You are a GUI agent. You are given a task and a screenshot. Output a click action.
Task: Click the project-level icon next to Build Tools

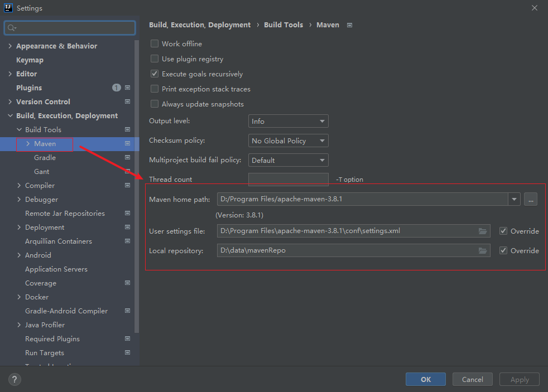[128, 129]
